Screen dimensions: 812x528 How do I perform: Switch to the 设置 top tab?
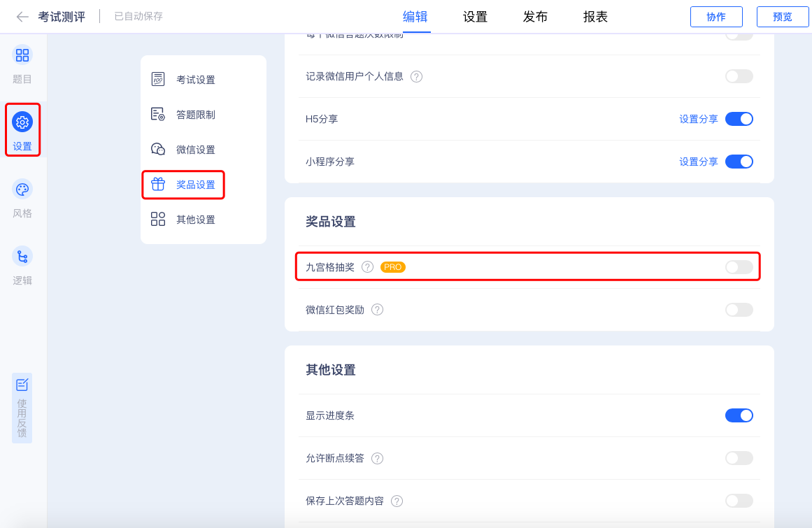coord(476,17)
